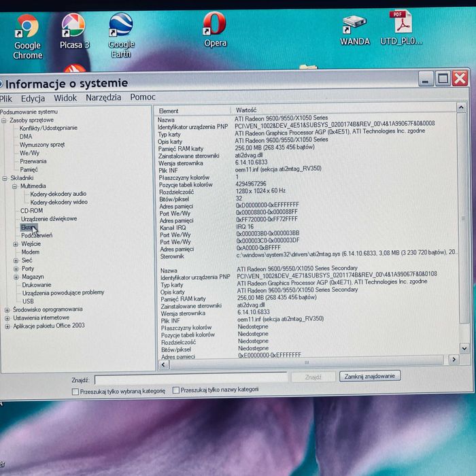Collapse the Zasoby sprzętowe tree node
This screenshot has height=476, width=476.
click(4, 120)
